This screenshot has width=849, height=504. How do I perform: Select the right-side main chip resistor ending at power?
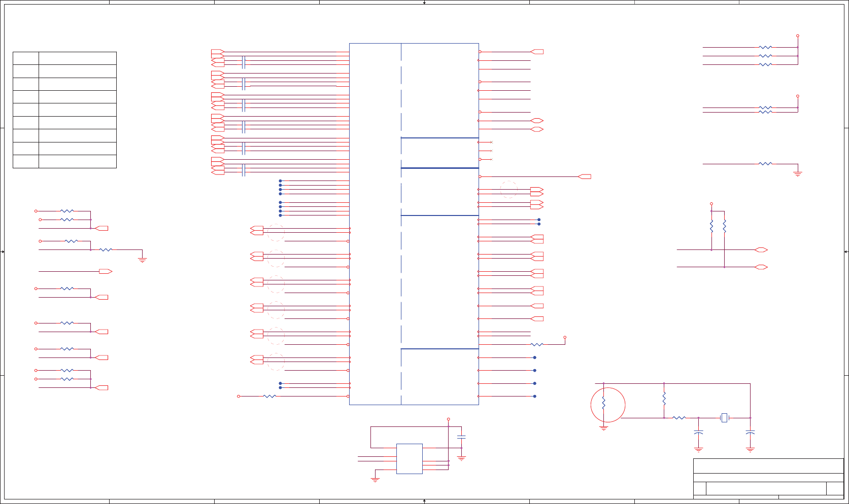(537, 344)
